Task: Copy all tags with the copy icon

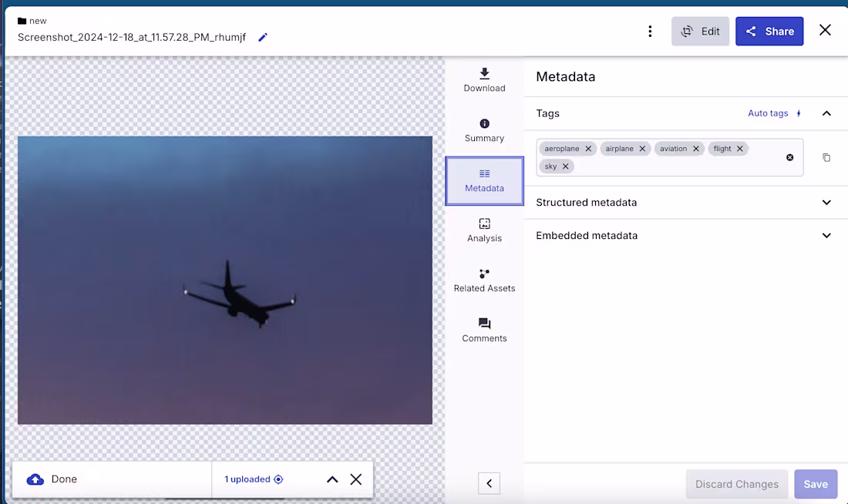Action: coord(826,157)
